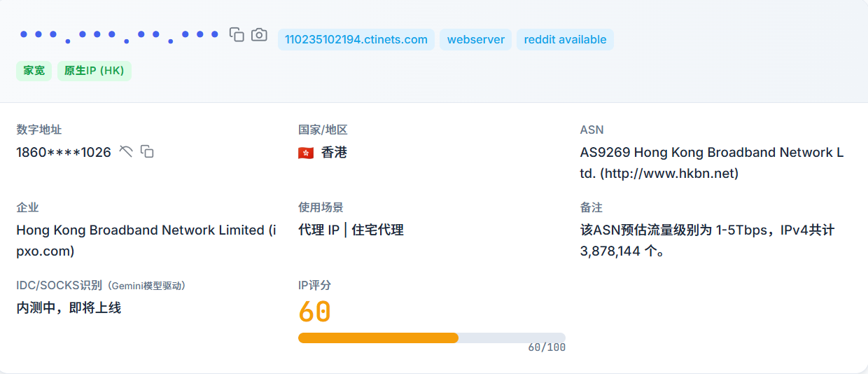
Task: Click the large IP score number 60
Action: [314, 312]
